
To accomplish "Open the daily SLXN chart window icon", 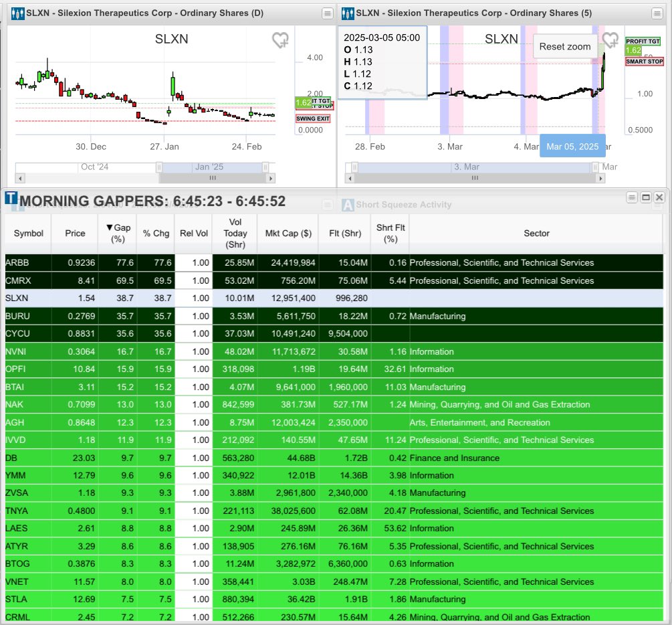I will [17, 13].
